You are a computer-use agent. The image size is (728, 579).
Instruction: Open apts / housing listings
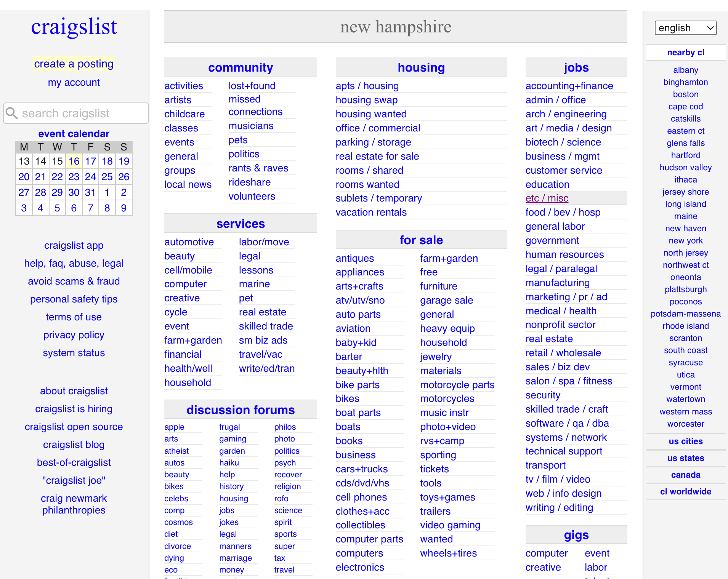[x=367, y=86]
